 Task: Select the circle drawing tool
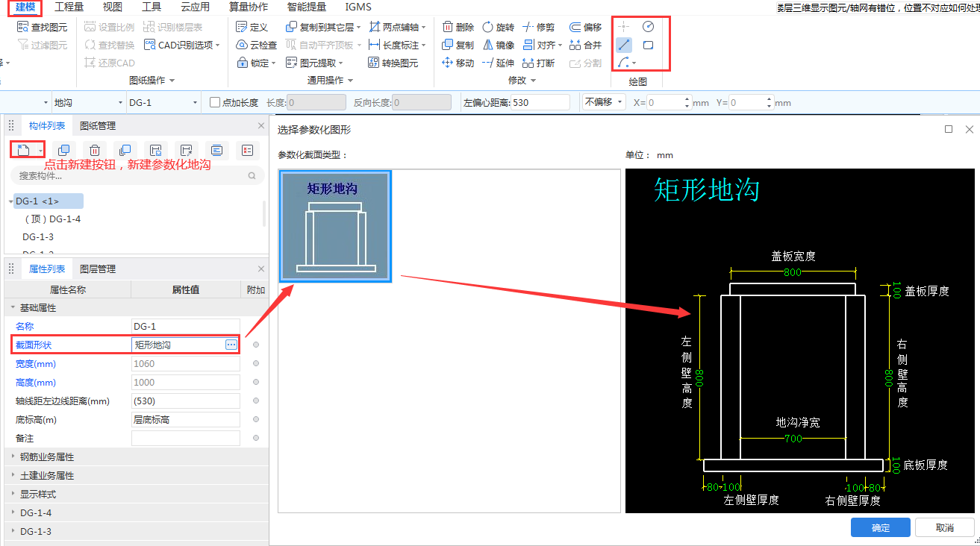648,26
